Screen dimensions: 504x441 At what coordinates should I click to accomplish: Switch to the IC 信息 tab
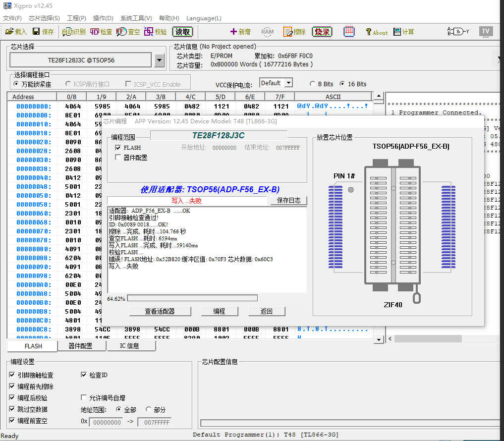pyautogui.click(x=129, y=346)
